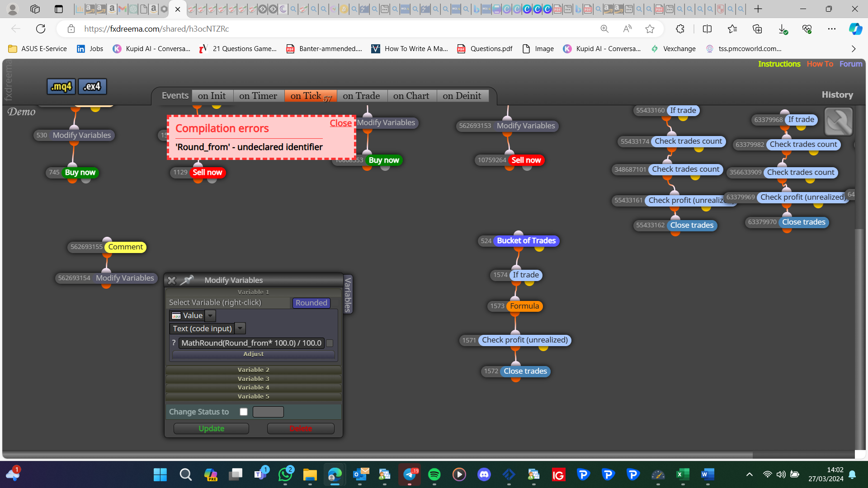This screenshot has height=488, width=868.
Task: Switch to the on Timer event tab
Action: (258, 96)
